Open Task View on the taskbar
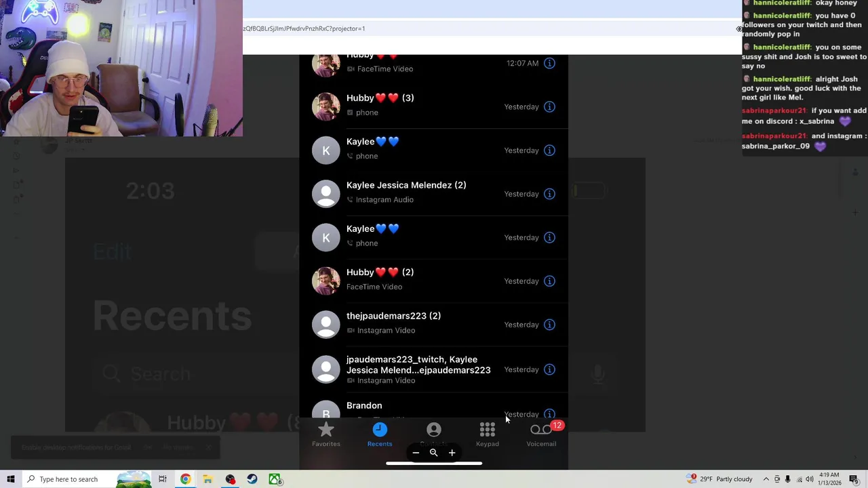The height and width of the screenshot is (488, 868). (163, 479)
